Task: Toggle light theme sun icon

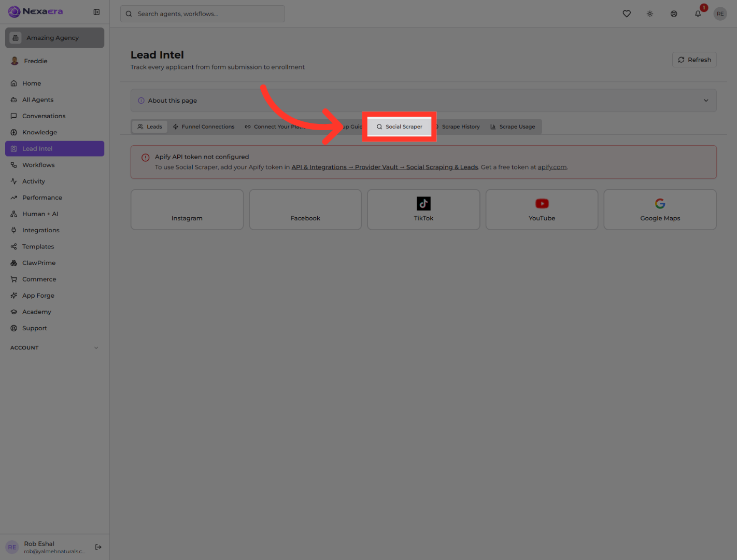Action: (650, 14)
